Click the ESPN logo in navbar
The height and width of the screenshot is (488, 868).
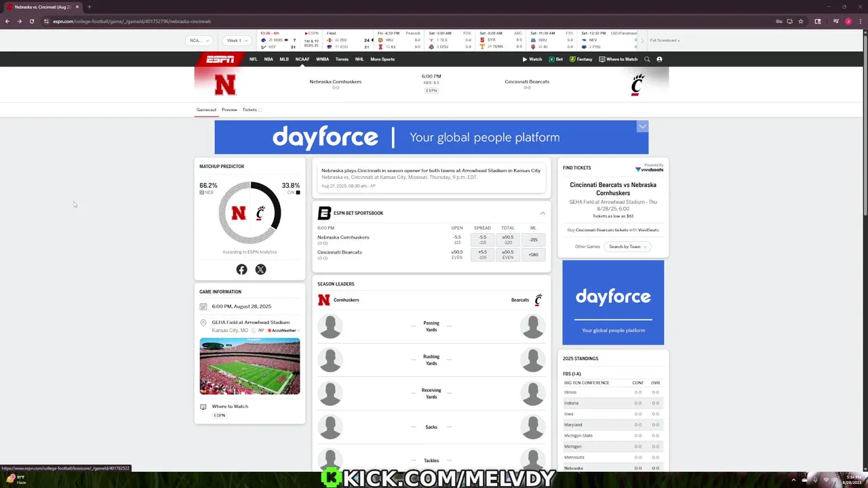coord(220,59)
